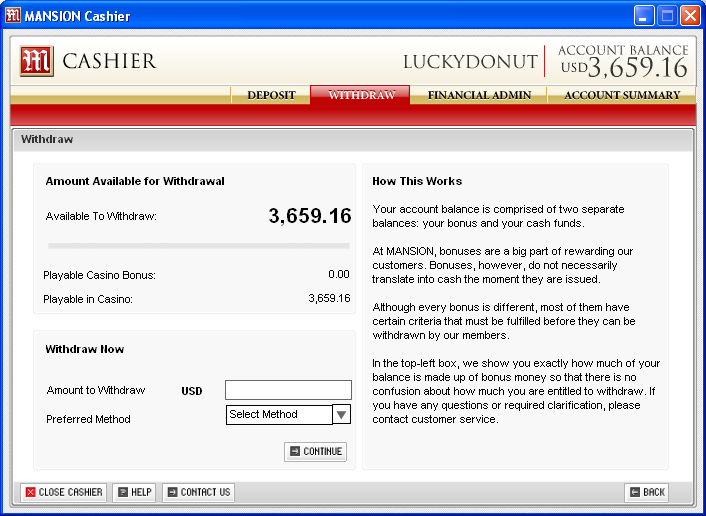706x516 pixels.
Task: Click the Withdraw Now heading
Action: click(x=85, y=349)
